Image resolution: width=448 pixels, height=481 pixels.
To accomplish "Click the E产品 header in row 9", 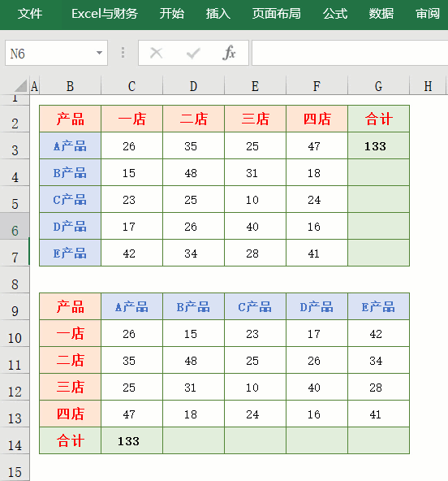I will [378, 306].
